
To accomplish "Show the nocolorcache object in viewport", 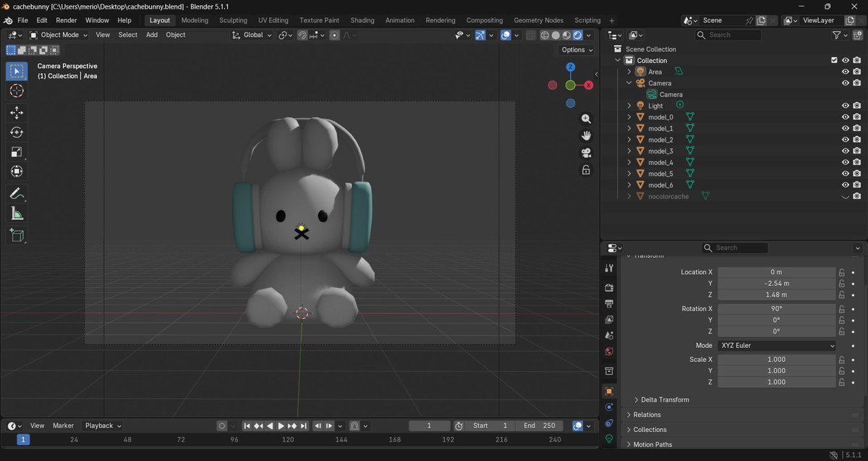I will [845, 196].
